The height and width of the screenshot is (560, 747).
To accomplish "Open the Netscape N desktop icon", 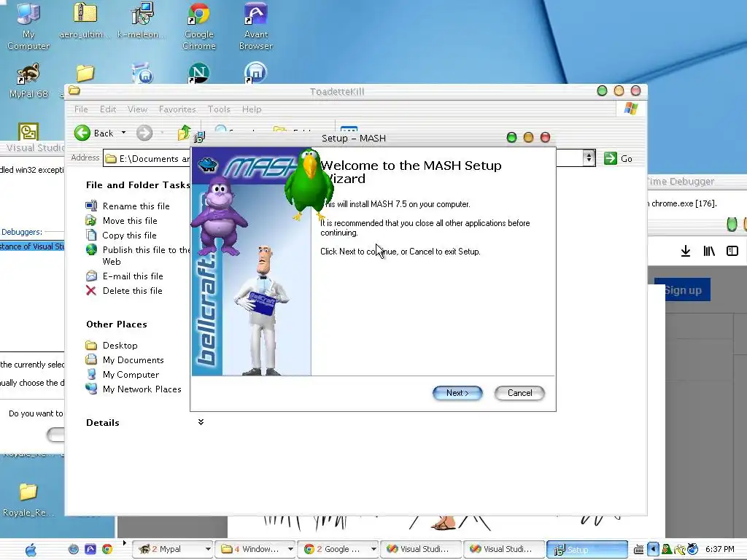I will [x=198, y=72].
